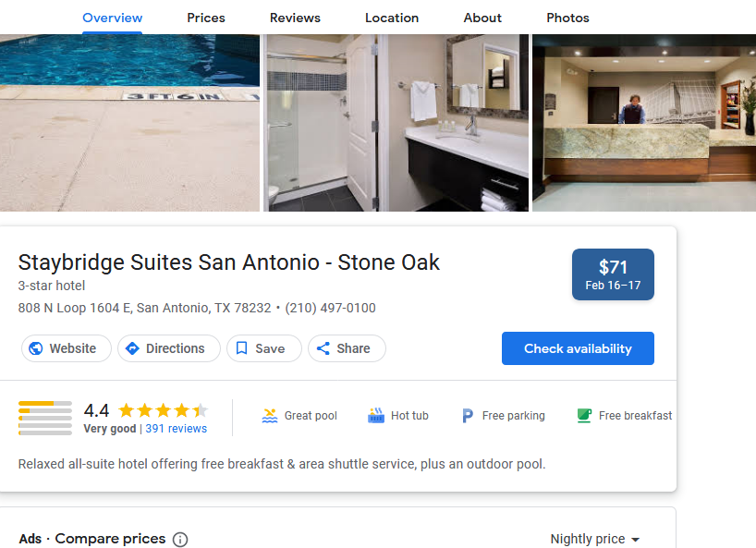Click the hotel description text

[x=282, y=464]
